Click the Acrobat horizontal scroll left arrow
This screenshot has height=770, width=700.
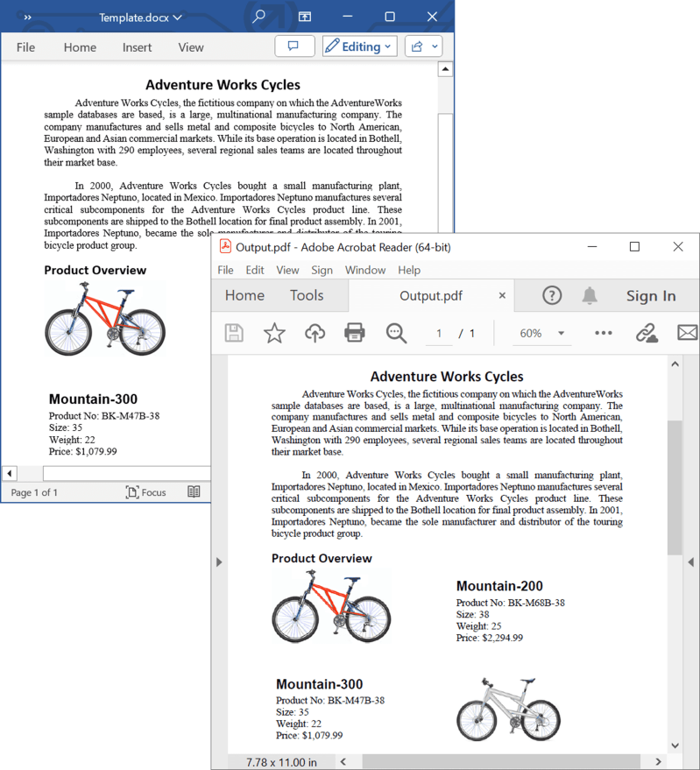[343, 761]
